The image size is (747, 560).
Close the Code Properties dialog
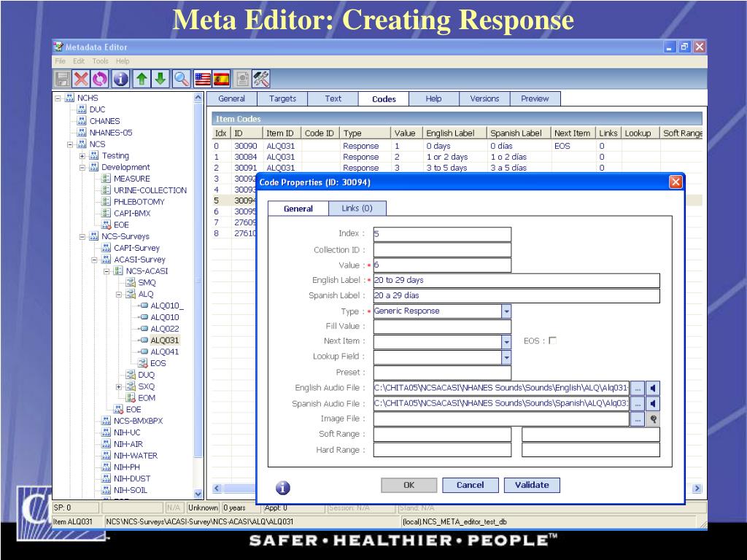(x=676, y=182)
